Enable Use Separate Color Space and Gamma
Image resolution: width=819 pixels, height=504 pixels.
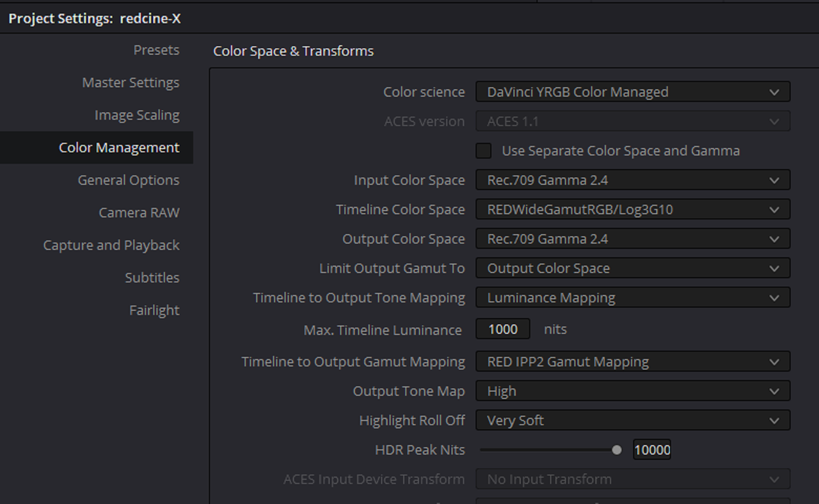(x=484, y=151)
